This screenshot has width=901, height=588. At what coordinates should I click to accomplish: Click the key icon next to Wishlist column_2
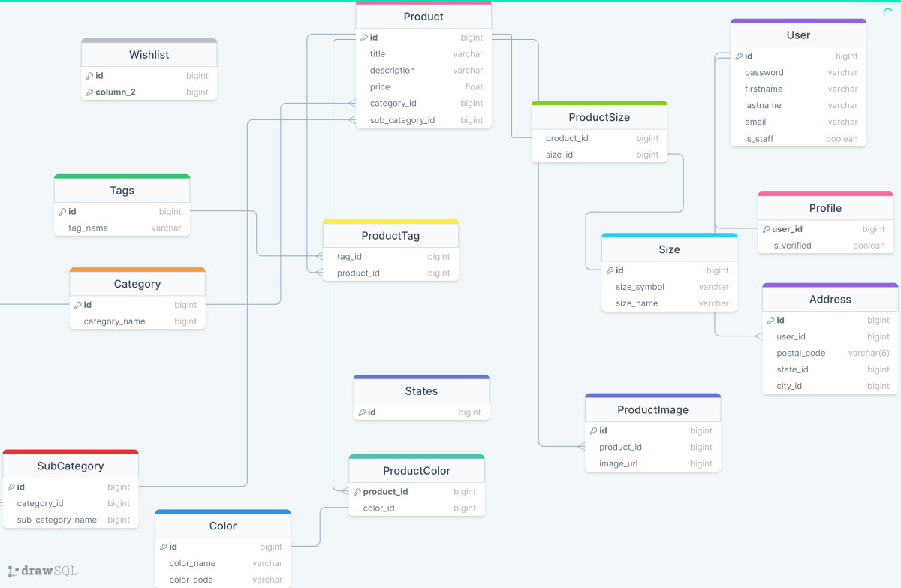89,92
